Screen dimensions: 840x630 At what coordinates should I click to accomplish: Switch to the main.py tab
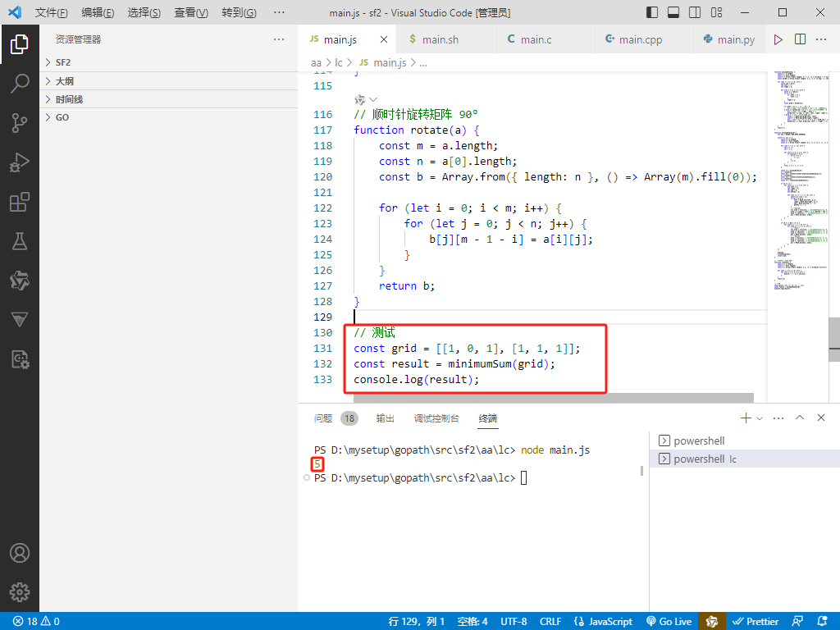tap(729, 39)
